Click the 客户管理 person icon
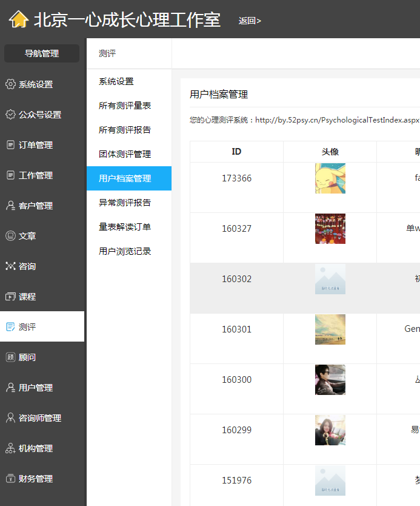 click(10, 206)
